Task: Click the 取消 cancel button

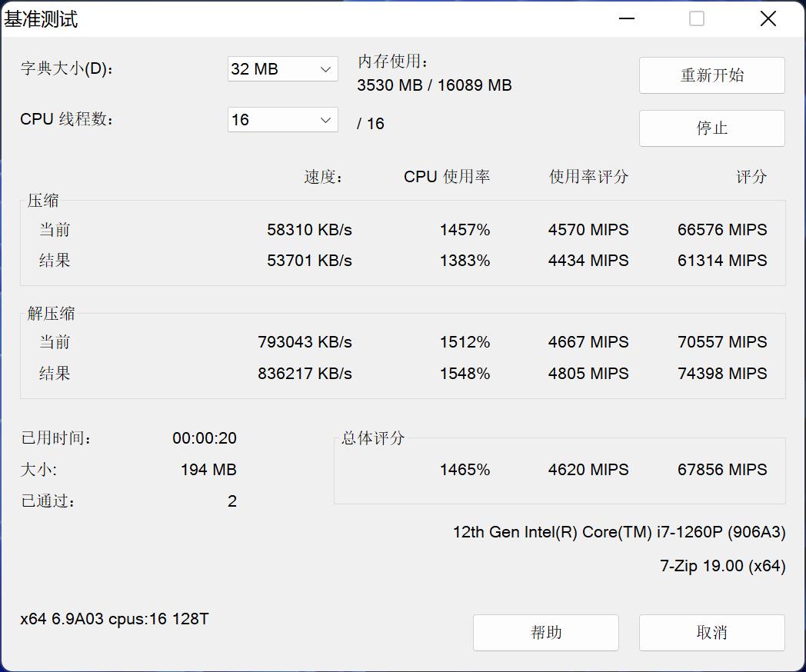Action: pyautogui.click(x=711, y=632)
